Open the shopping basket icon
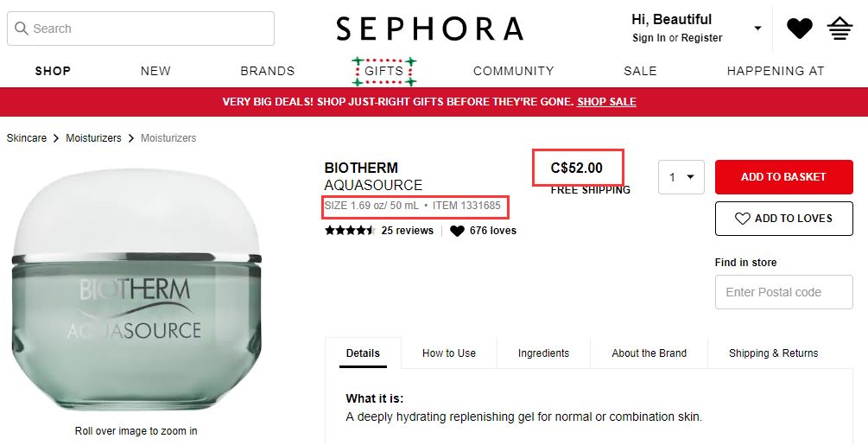The image size is (868, 445). click(839, 29)
